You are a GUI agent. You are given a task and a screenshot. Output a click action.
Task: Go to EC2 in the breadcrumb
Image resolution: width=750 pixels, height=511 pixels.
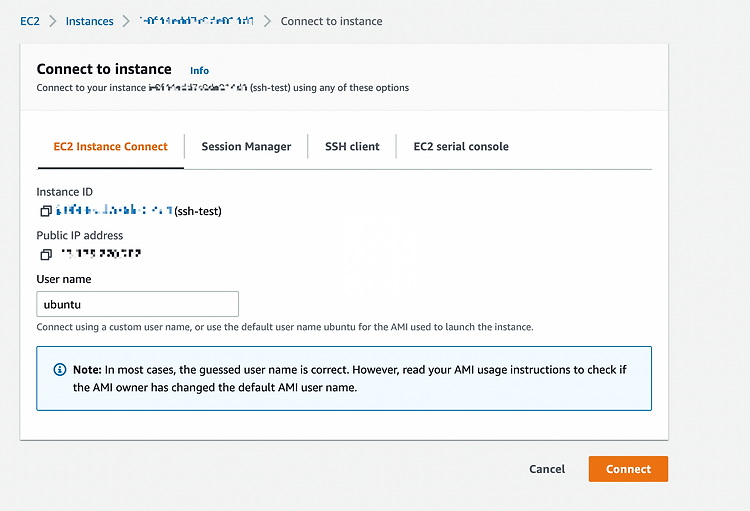pyautogui.click(x=30, y=21)
